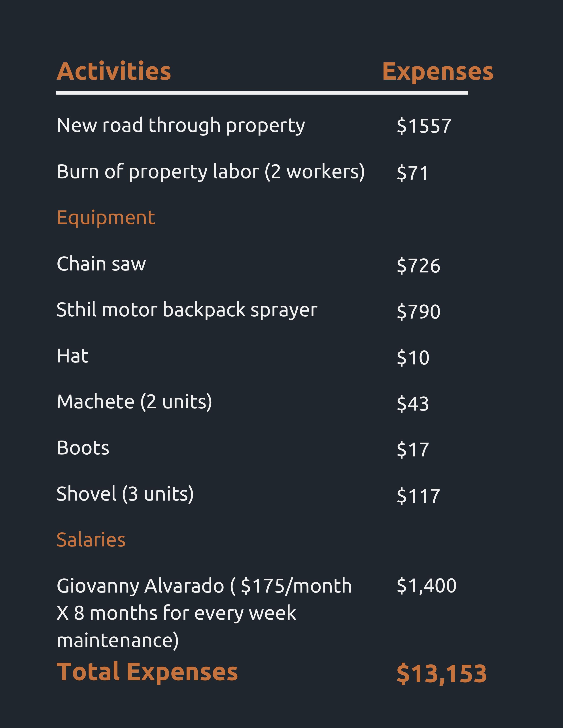563x728 pixels.
Task: Click the $117 shovel cost
Action: (x=418, y=496)
